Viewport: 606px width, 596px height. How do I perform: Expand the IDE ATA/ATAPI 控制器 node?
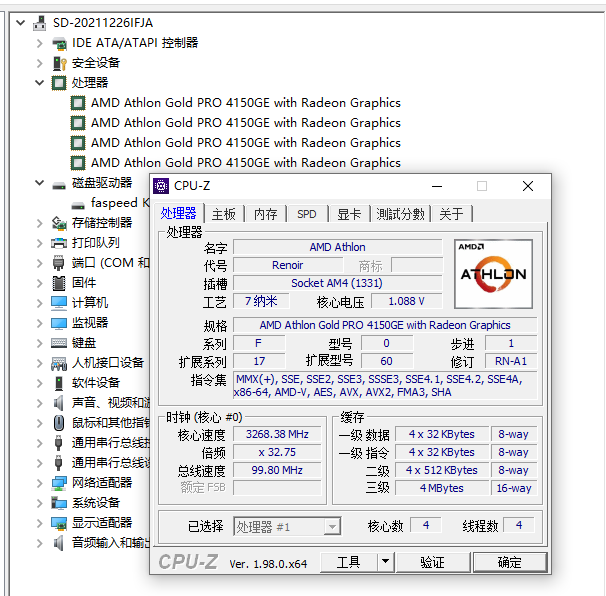coord(39,43)
